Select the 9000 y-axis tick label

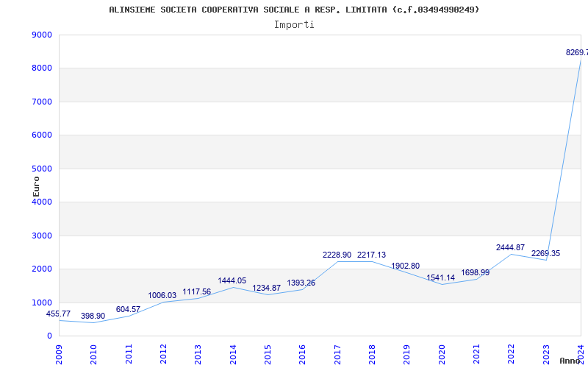[42, 35]
